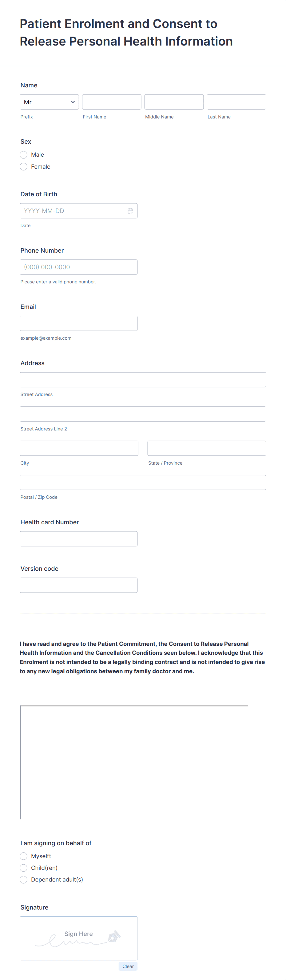Choose Dependent adult(s) signing option

[24, 880]
